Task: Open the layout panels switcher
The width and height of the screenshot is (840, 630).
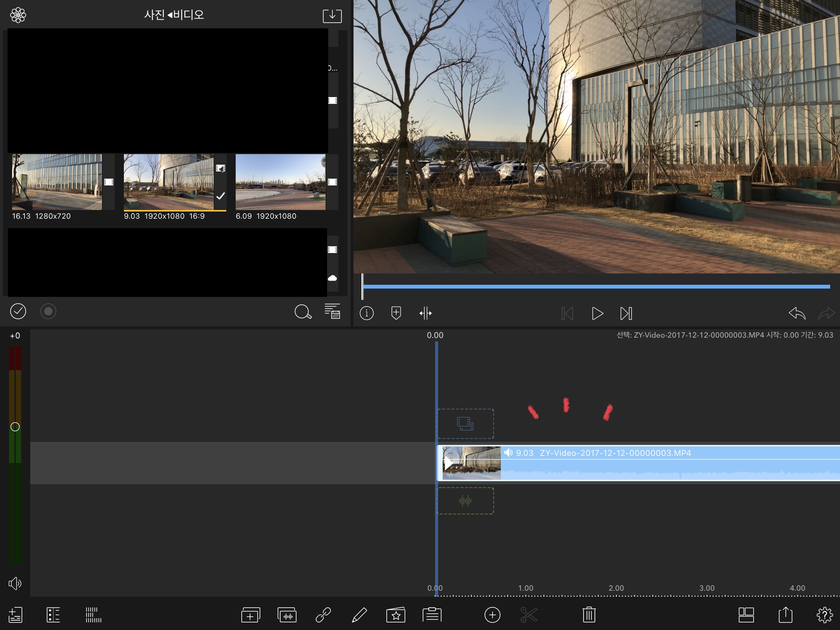Action: (x=746, y=615)
